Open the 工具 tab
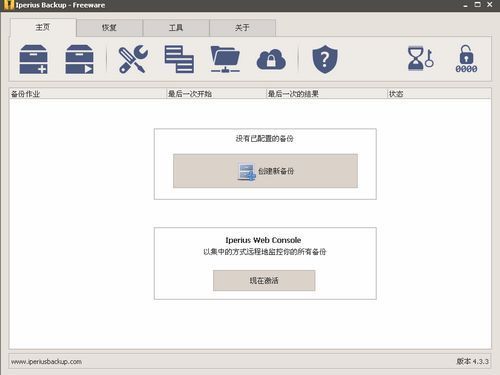 tap(176, 28)
